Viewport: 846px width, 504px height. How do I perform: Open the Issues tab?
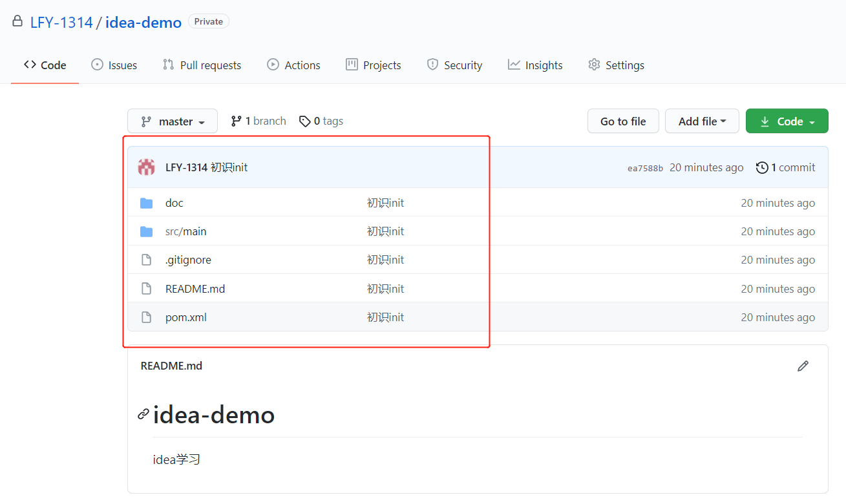tap(114, 65)
